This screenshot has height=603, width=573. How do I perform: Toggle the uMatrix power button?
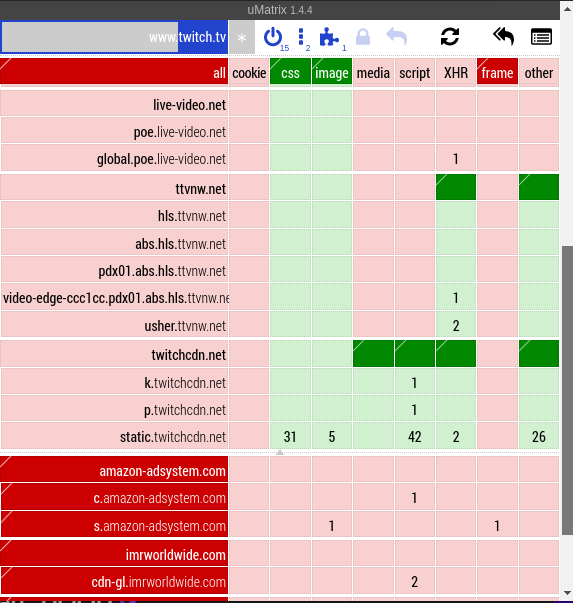[x=273, y=37]
